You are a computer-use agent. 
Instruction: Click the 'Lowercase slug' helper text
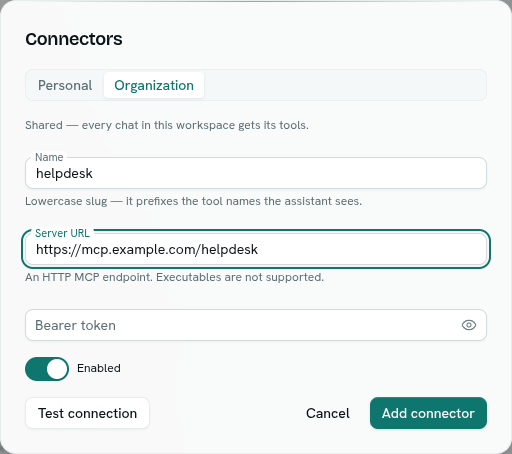(194, 201)
